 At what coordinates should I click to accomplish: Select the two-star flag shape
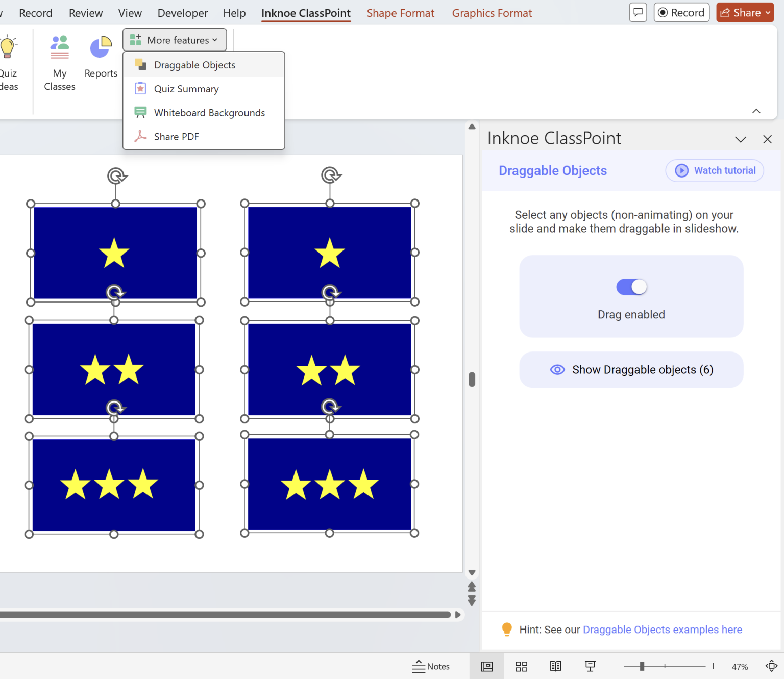point(114,370)
